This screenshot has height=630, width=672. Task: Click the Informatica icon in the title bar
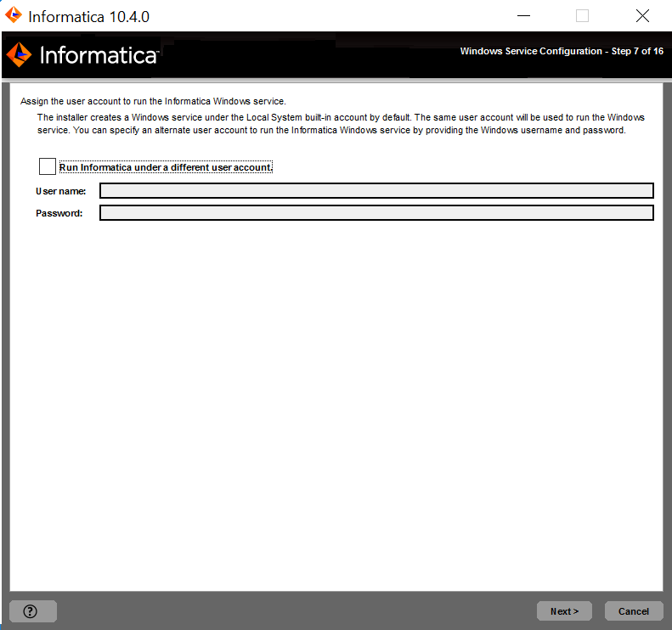click(x=14, y=15)
